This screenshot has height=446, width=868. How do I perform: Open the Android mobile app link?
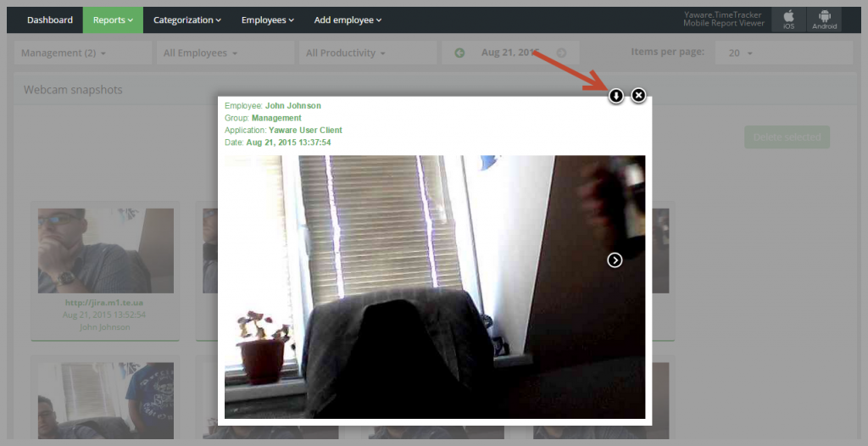tap(824, 20)
